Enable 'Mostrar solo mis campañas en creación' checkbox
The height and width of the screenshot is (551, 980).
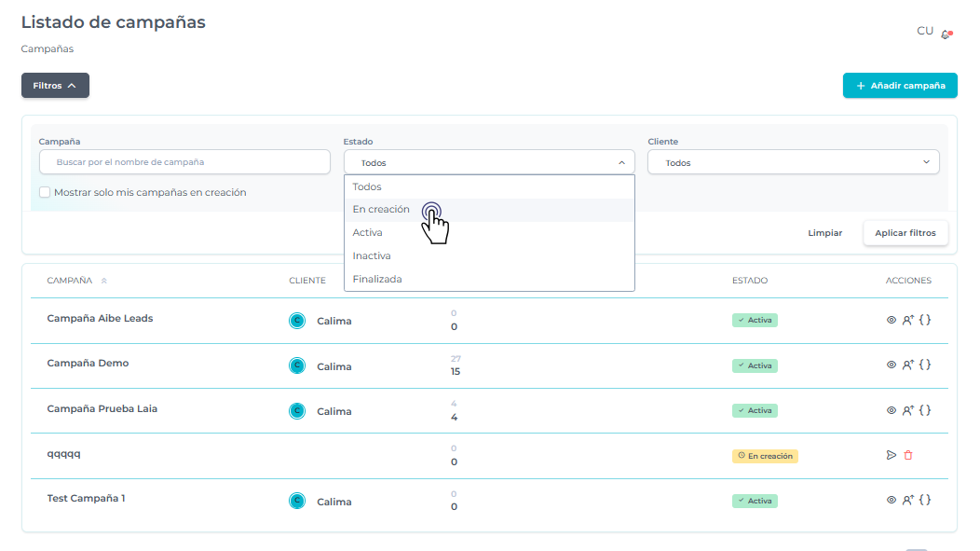click(45, 192)
